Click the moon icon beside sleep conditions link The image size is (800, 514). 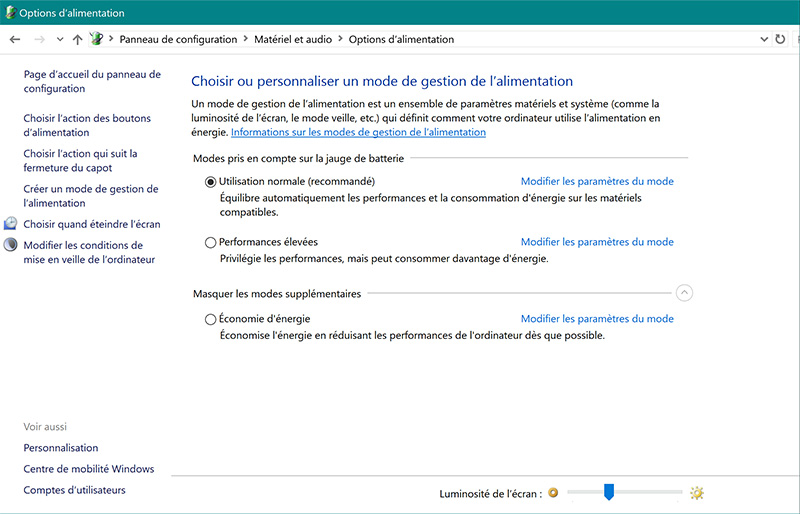click(x=11, y=245)
